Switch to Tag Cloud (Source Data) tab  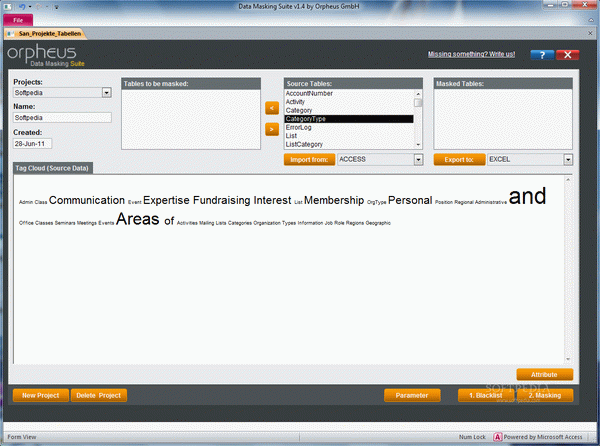tap(52, 168)
